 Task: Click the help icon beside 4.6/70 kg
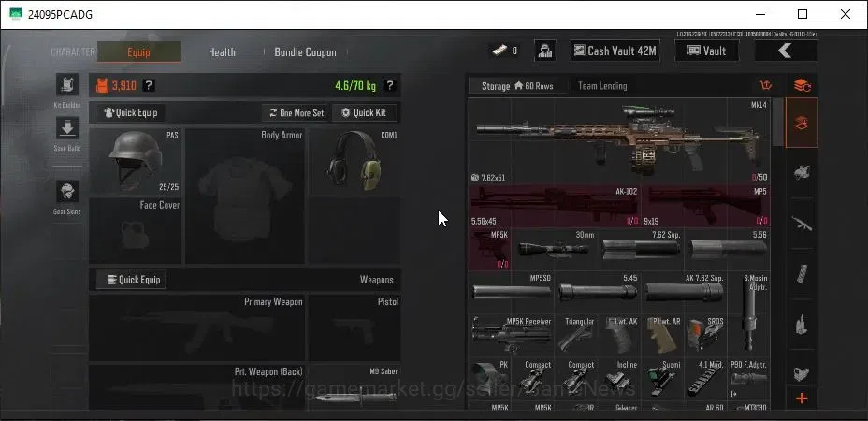click(390, 85)
